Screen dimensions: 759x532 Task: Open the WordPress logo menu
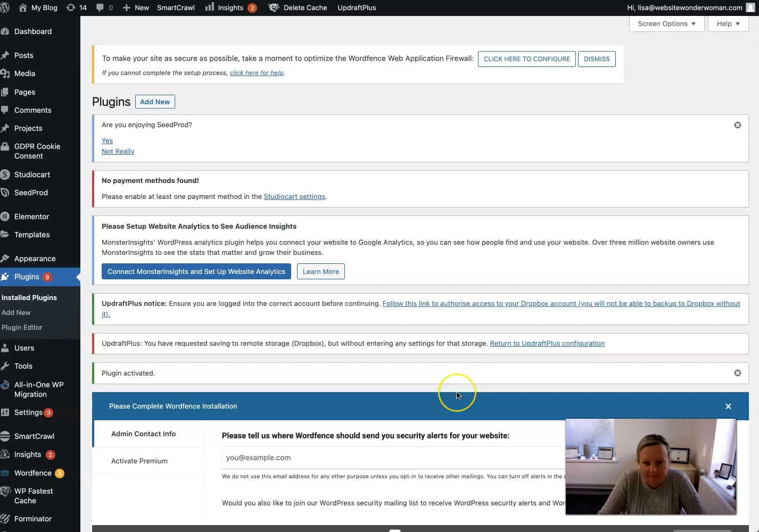5,8
